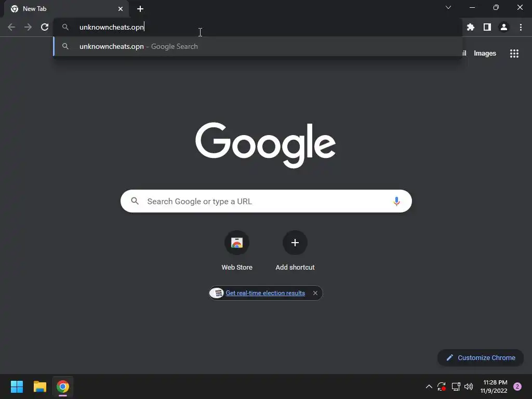Screen dimensions: 532x399
Task: Dismiss the election results chip
Action: pyautogui.click(x=315, y=293)
